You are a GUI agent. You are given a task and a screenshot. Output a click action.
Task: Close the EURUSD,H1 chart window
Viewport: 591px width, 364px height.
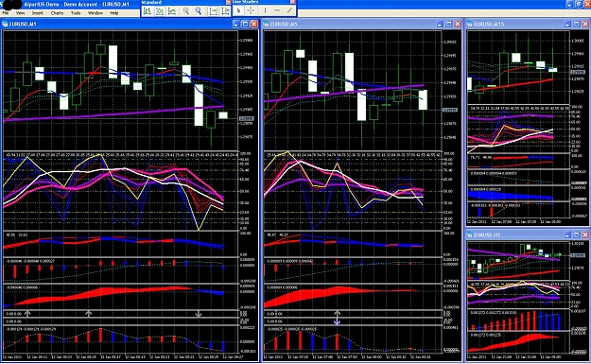click(585, 234)
